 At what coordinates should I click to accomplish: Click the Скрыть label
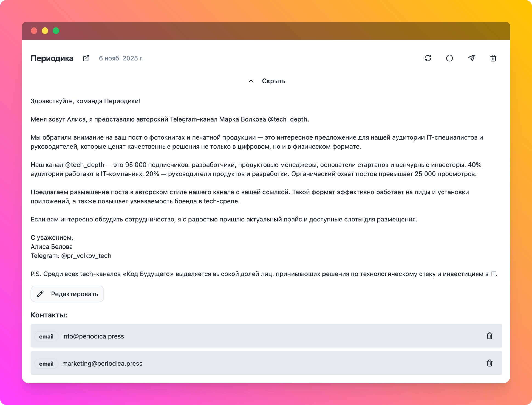(x=274, y=81)
